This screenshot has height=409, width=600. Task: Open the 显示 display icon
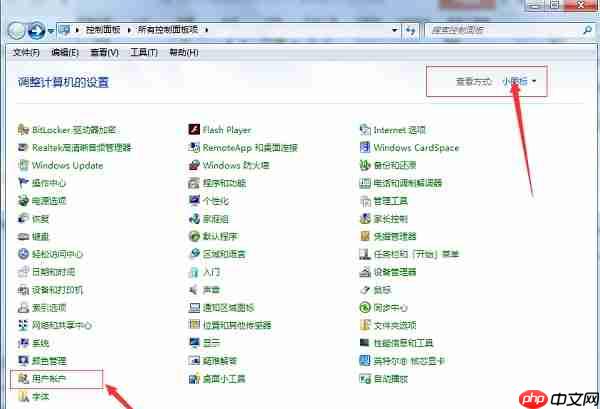point(194,343)
